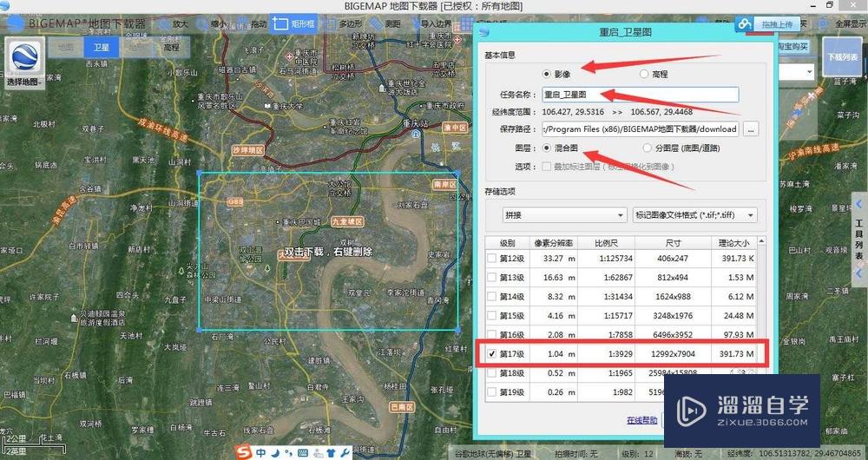The height and width of the screenshot is (460, 868).
Task: Click the upper arrow of 工具列表 panel
Action: 858,203
